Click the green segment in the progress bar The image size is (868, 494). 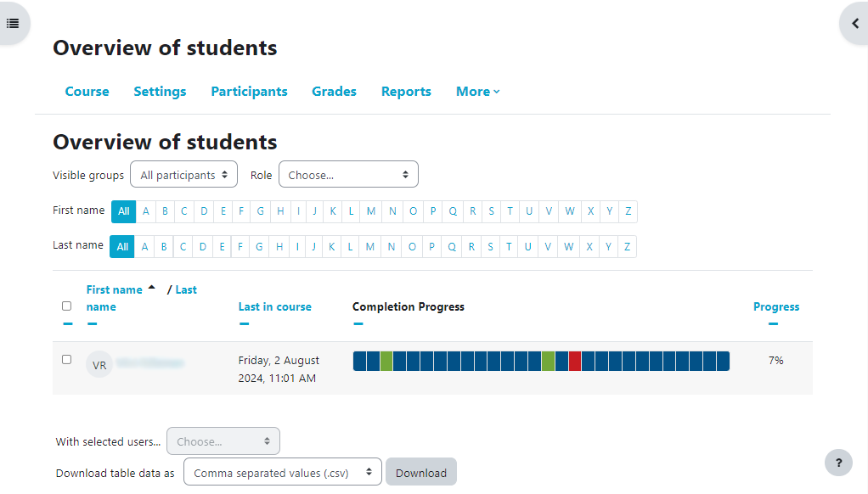[x=386, y=360]
